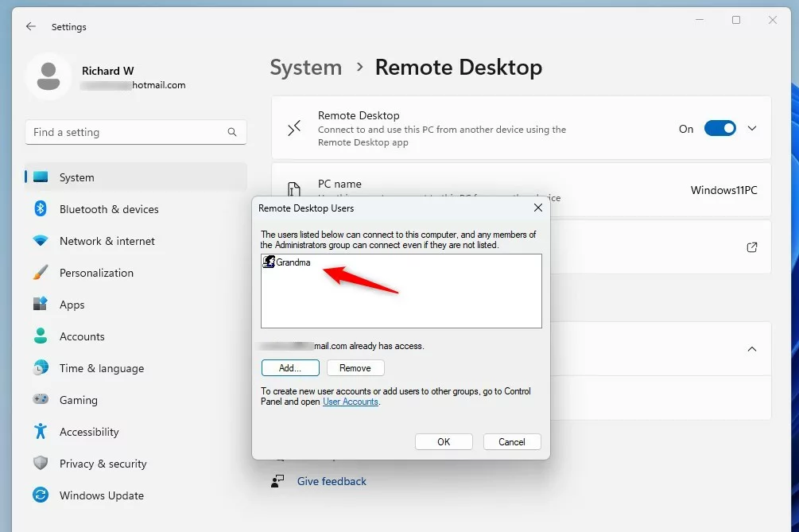Image resolution: width=799 pixels, height=532 pixels.
Task: Go to Network & internet settings
Action: coord(135,240)
